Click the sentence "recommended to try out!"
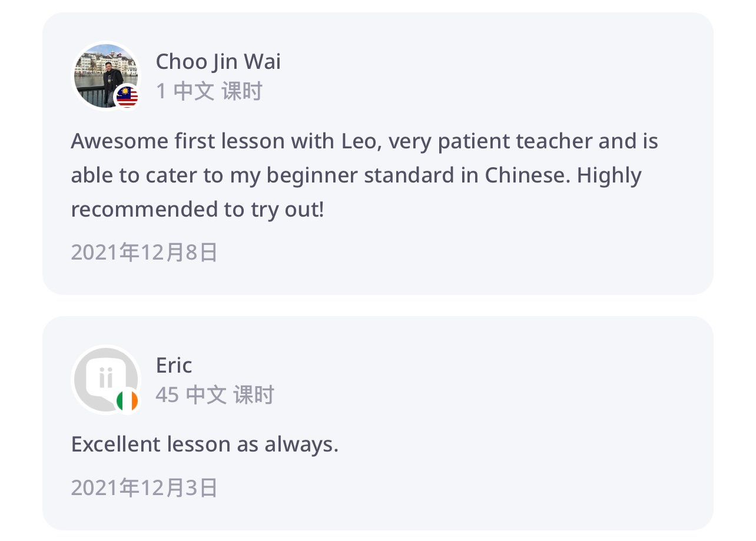Viewport: 756px width, 541px height. coord(197,210)
